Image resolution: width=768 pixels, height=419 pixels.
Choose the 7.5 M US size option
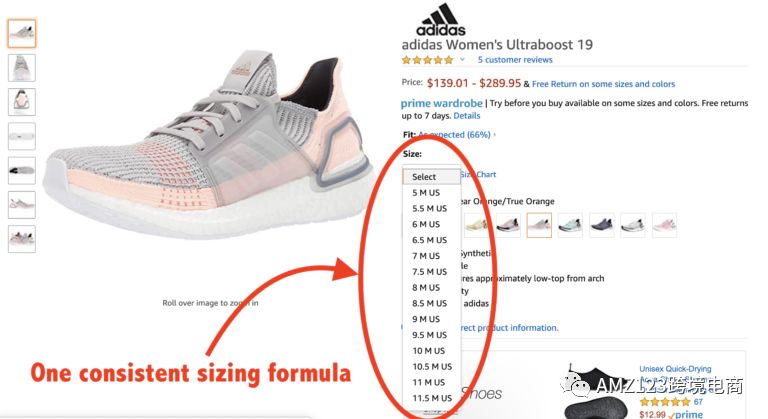(430, 271)
